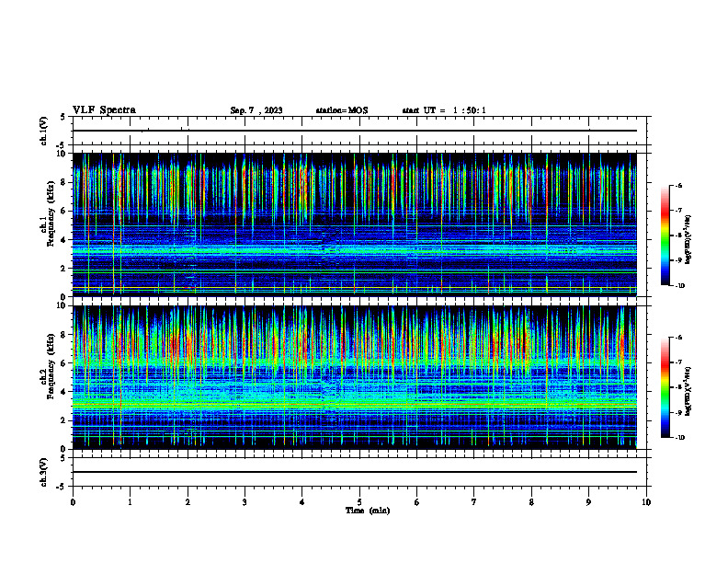Click the "2" kHz tick of ch.1 spectrogram
Screen dimensions: 728x563
coord(64,269)
